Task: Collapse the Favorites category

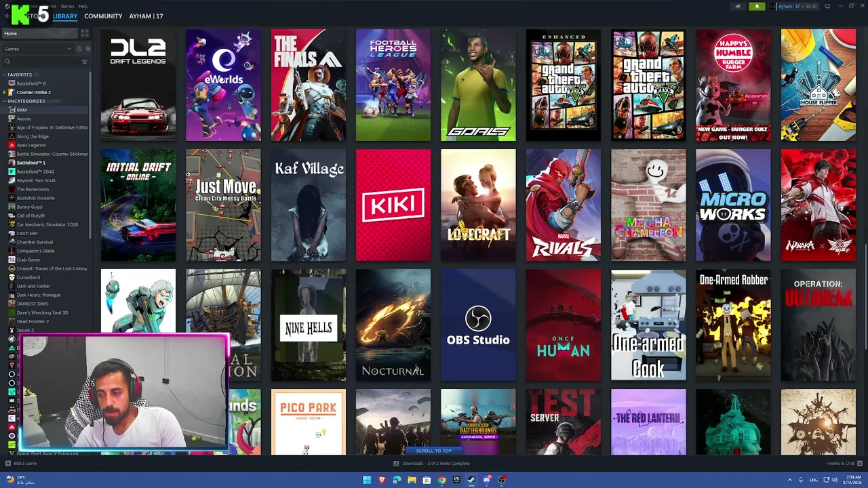Action: (5, 75)
